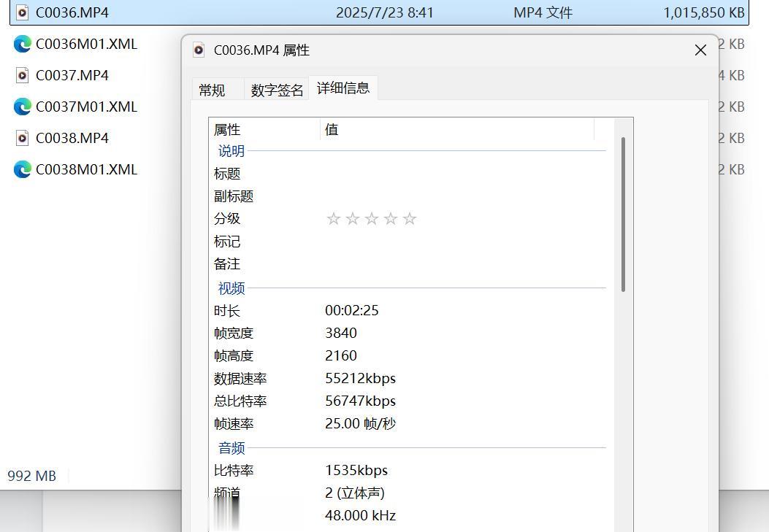
Task: Click the 帧宽度 value 3840
Action: pos(341,333)
